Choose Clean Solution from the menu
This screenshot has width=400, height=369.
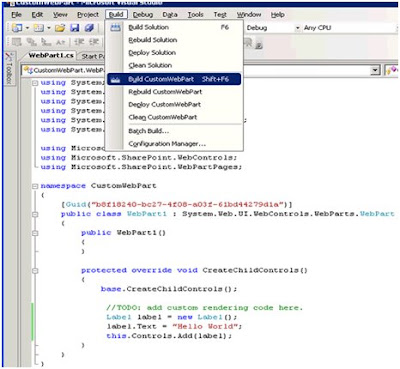tap(174, 65)
